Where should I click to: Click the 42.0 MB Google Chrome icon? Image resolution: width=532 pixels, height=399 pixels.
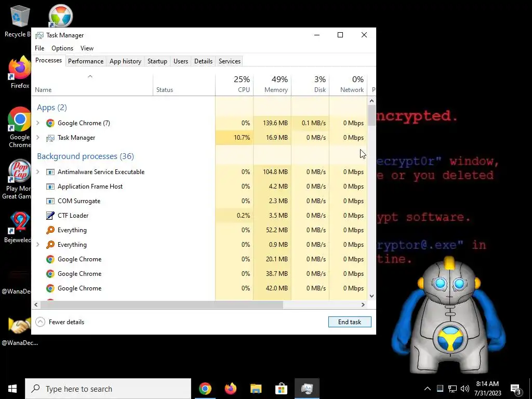click(x=50, y=288)
